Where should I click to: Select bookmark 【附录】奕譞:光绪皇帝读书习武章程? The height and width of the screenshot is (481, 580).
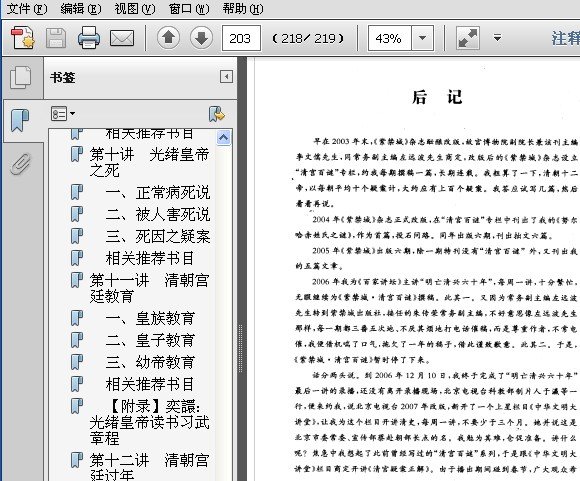click(149, 422)
